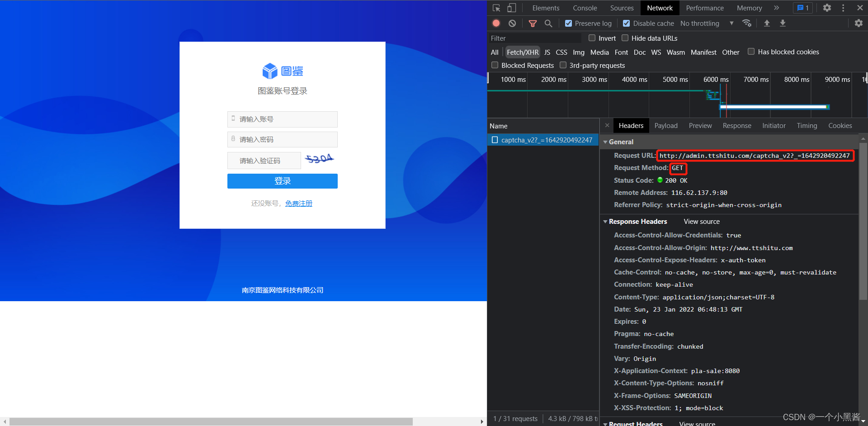Open network search magnifier

tap(548, 23)
